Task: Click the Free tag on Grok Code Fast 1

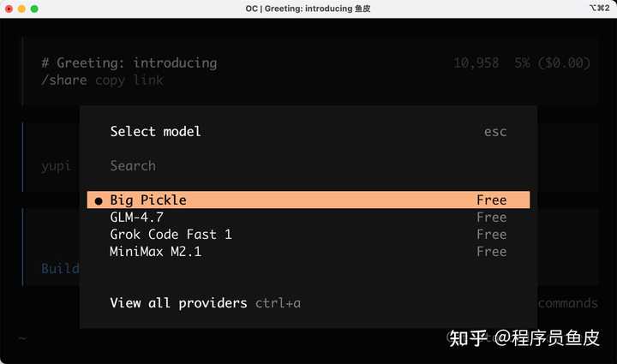Action: pyautogui.click(x=492, y=234)
